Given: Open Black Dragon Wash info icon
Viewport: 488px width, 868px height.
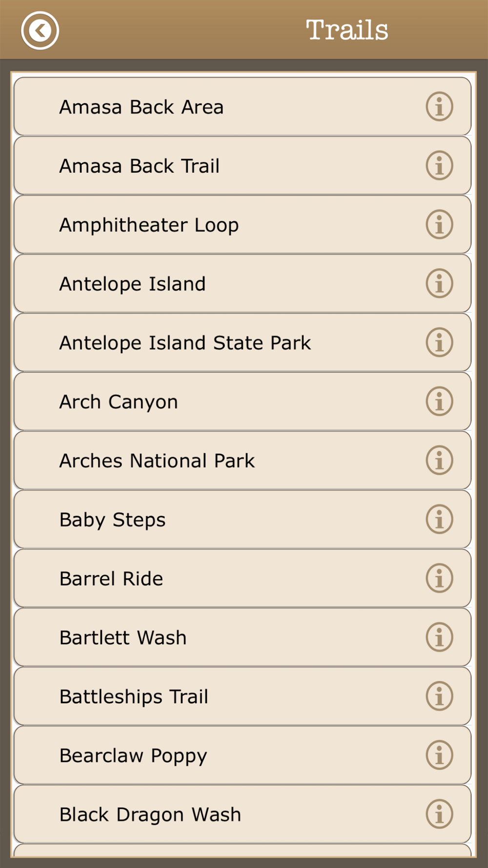Looking at the screenshot, I should coord(439,814).
